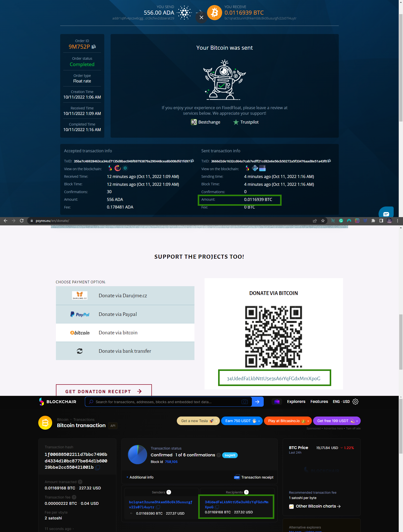The height and width of the screenshot is (532, 403).
Task: Go to Bitcoin breadcrumb link
Action: [63, 420]
